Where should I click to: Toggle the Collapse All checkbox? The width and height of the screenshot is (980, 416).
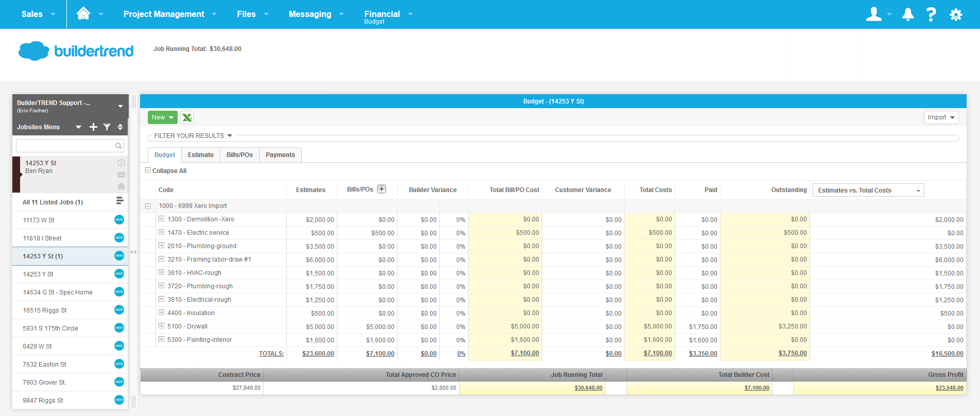(148, 170)
